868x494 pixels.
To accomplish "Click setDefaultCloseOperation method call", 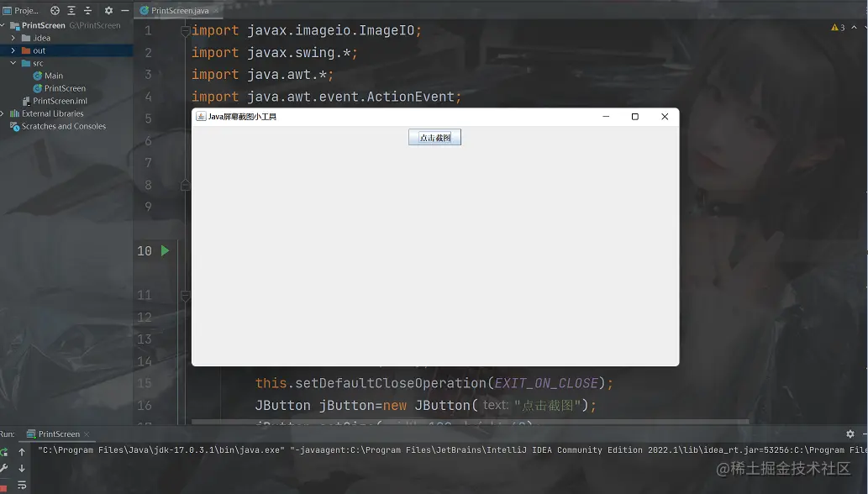I will click(x=390, y=383).
